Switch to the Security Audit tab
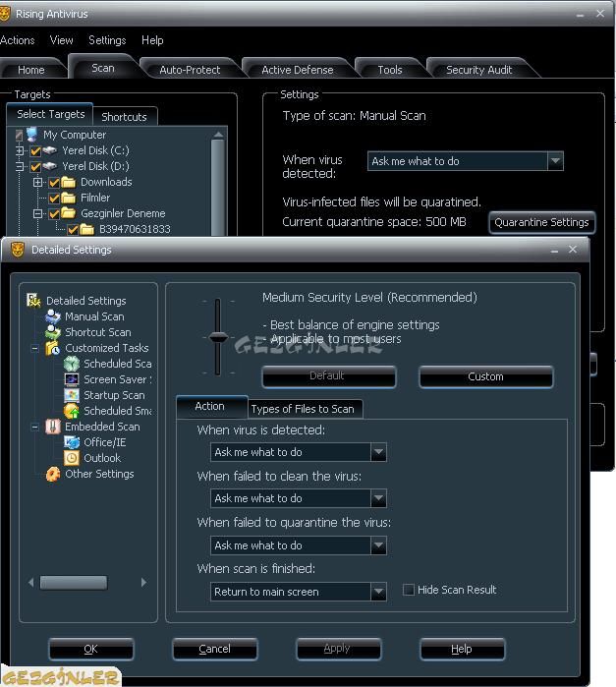 (478, 70)
